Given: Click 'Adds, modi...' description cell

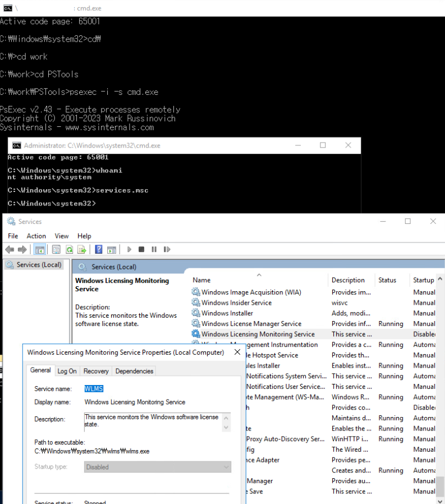Looking at the screenshot, I should tap(351, 313).
